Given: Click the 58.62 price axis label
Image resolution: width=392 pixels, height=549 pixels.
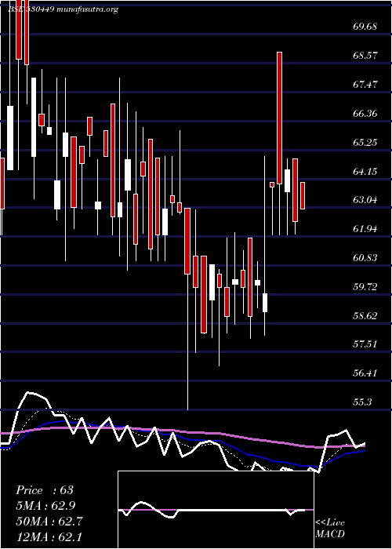Looking at the screenshot, I should point(365,316).
